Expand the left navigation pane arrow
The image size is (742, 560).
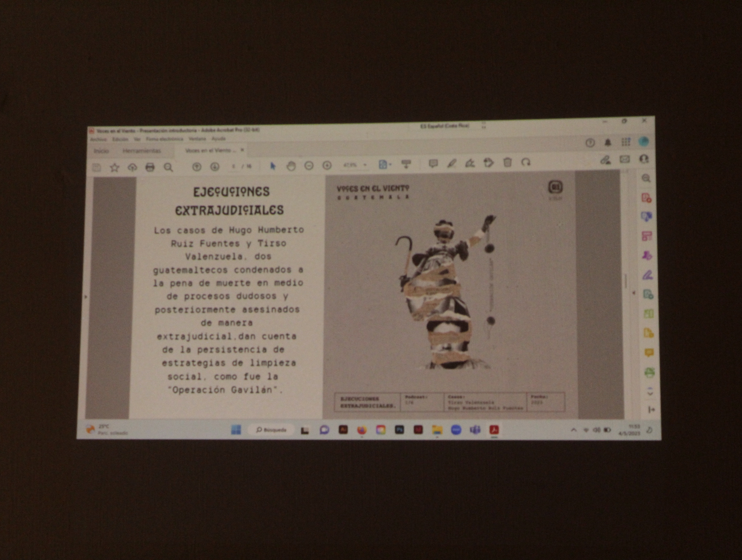click(86, 297)
